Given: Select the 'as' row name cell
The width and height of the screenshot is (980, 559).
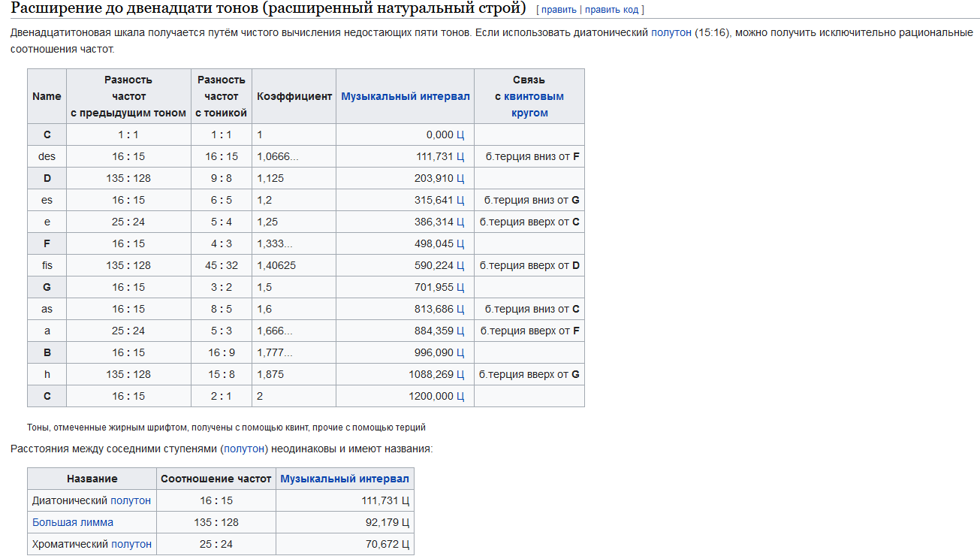Looking at the screenshot, I should [x=47, y=309].
